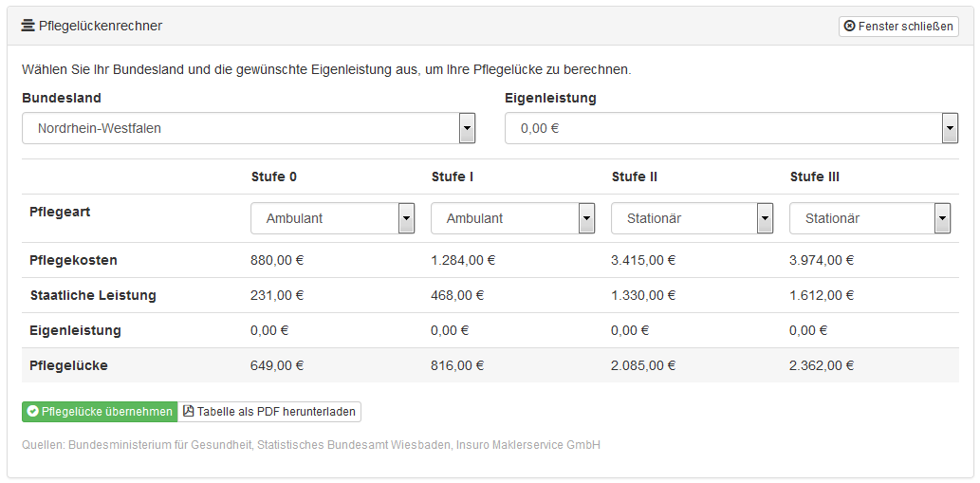Close the window with Fenster schließen

[x=898, y=27]
